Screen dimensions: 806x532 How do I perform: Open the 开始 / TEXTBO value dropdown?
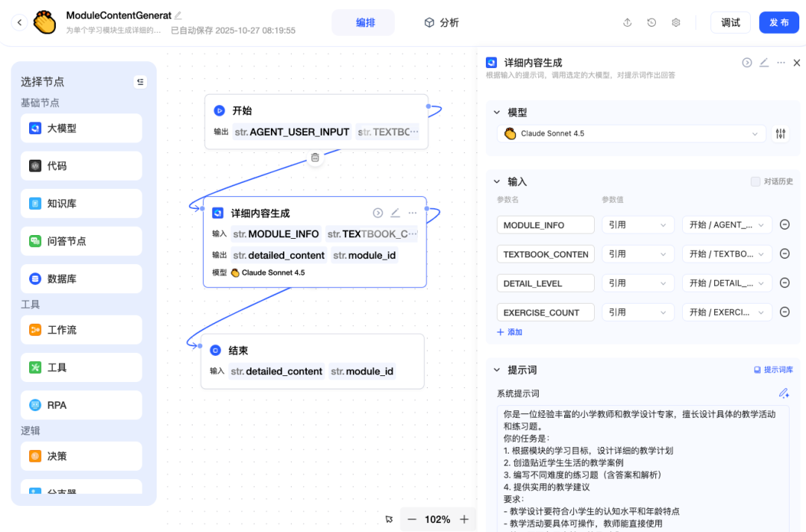coord(727,254)
